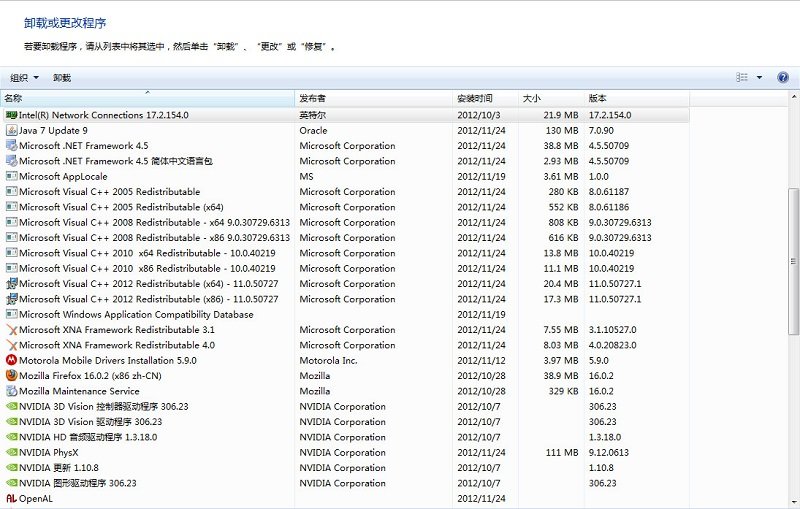Click the Visual C++ 2008 x64 Redistributable icon

pyautogui.click(x=11, y=222)
